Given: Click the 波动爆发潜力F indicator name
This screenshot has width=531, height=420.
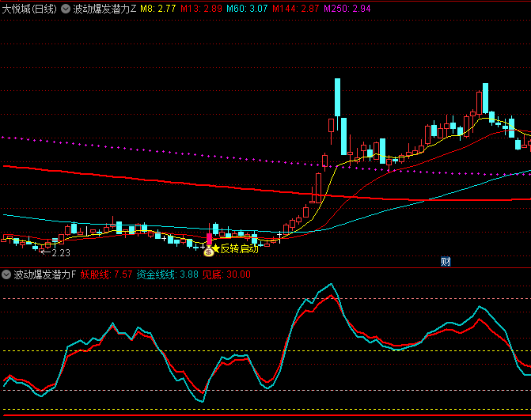Looking at the screenshot, I should [x=45, y=274].
